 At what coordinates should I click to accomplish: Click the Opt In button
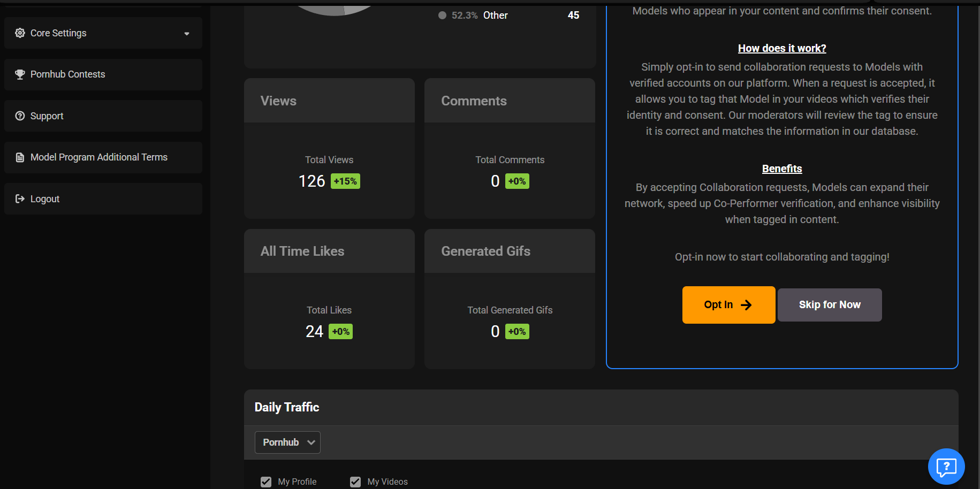click(728, 305)
